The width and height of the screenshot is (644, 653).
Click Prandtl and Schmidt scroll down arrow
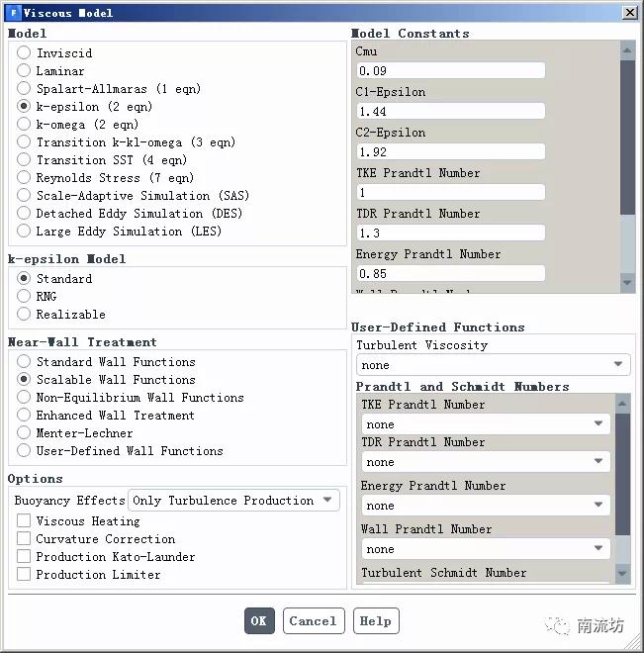pyautogui.click(x=622, y=574)
